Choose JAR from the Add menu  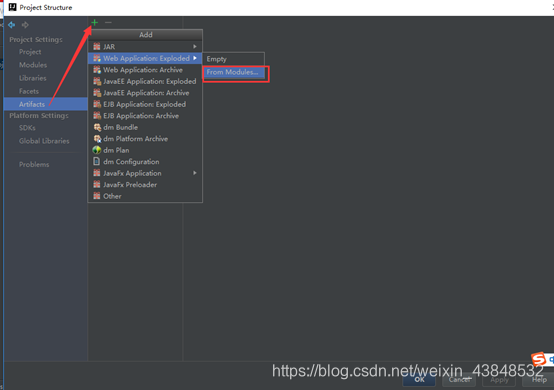145,46
